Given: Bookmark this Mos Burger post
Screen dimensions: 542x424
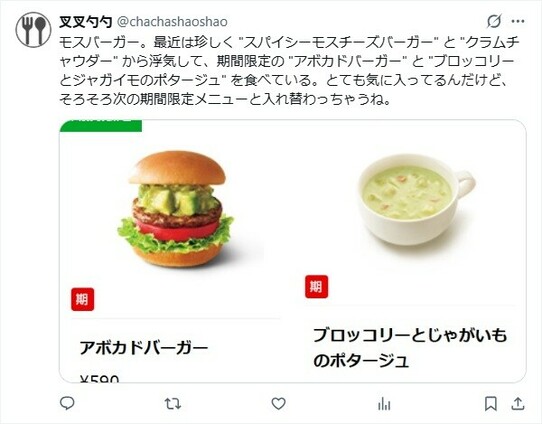Looking at the screenshot, I should [491, 403].
